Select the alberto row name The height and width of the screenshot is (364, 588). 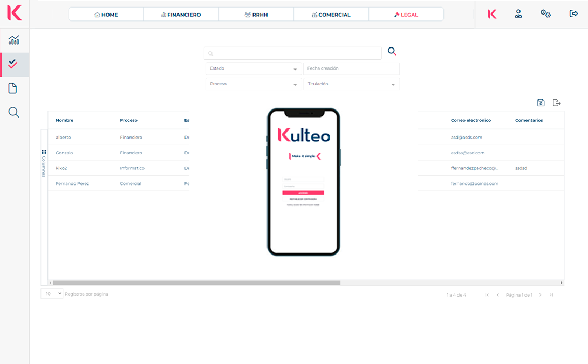pyautogui.click(x=63, y=137)
